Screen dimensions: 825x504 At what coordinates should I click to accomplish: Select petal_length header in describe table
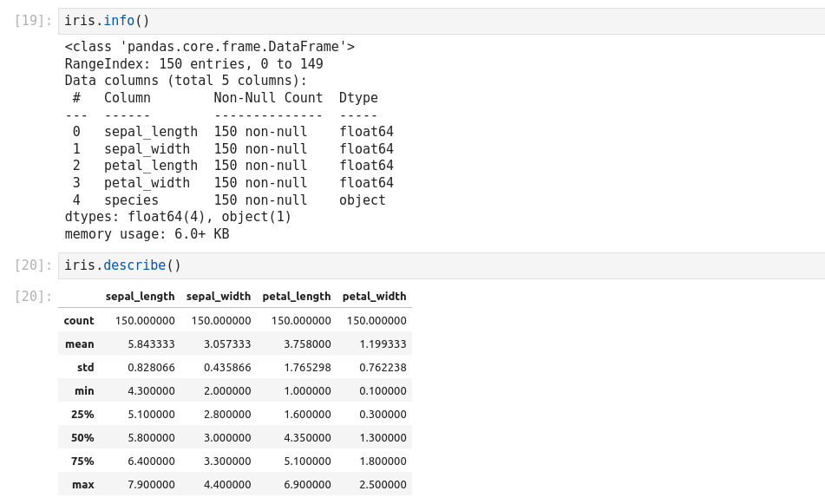click(x=296, y=297)
